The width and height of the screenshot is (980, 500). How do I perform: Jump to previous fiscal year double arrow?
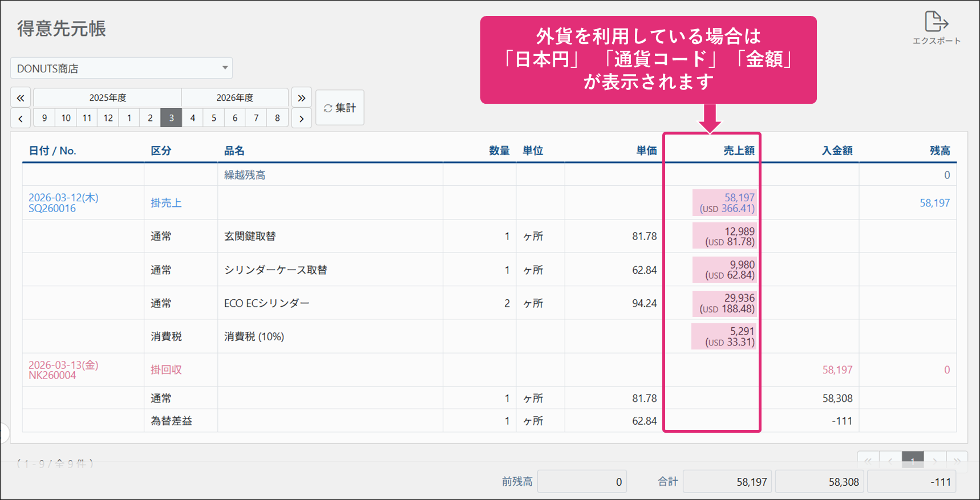coord(21,98)
